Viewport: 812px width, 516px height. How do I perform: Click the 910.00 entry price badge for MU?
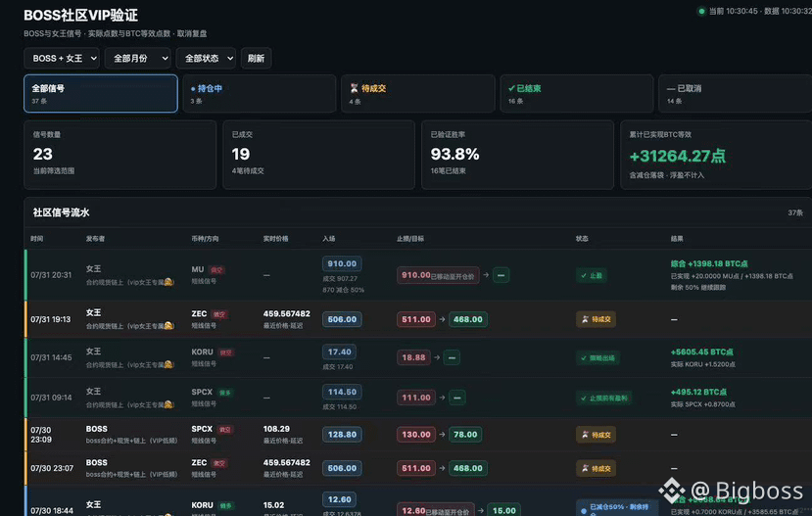tap(342, 264)
